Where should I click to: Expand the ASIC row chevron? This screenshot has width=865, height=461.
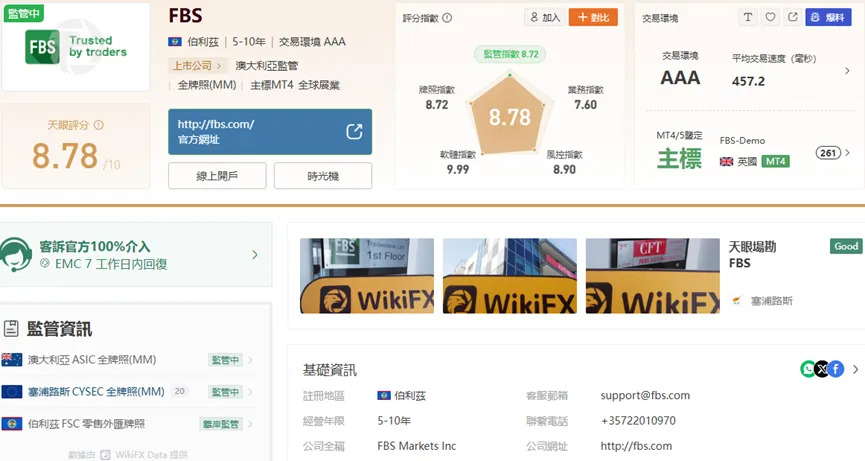(250, 360)
